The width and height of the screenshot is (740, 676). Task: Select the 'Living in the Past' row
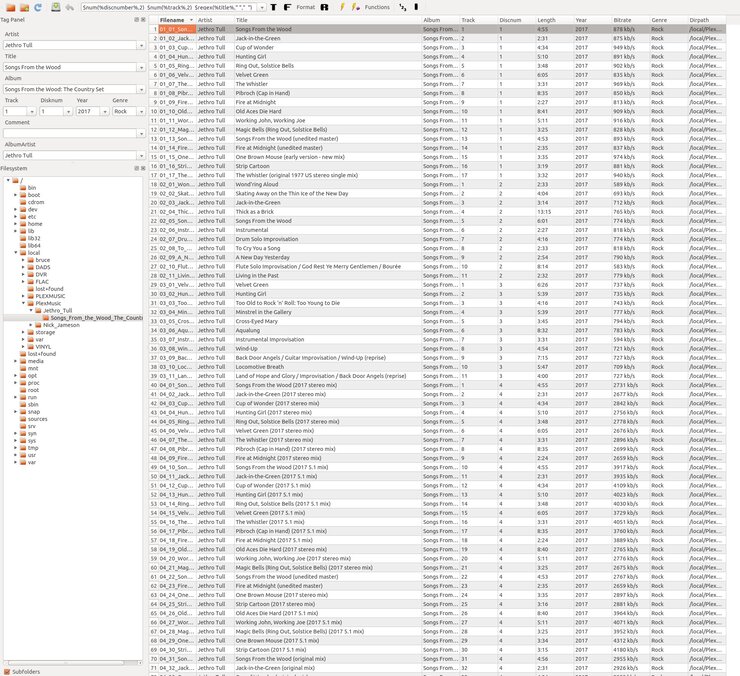click(x=437, y=276)
